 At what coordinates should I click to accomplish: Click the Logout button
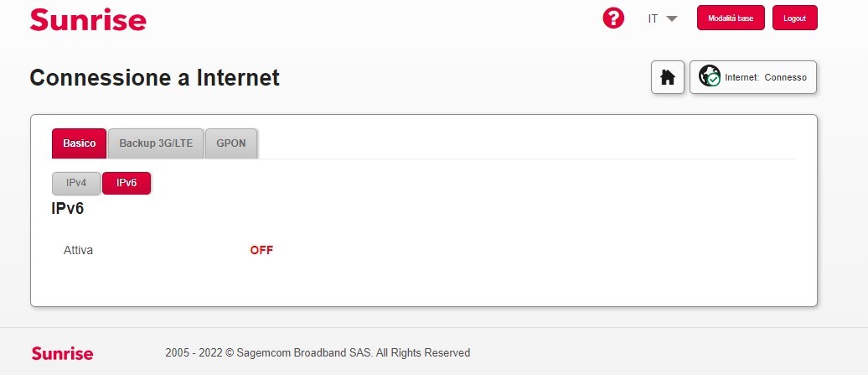(x=794, y=18)
